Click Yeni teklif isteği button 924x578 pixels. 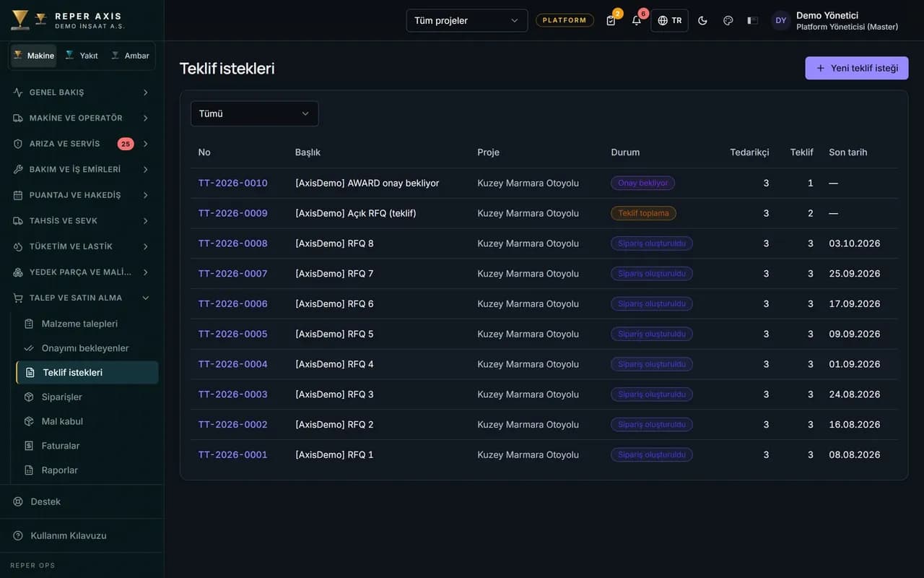coord(857,68)
